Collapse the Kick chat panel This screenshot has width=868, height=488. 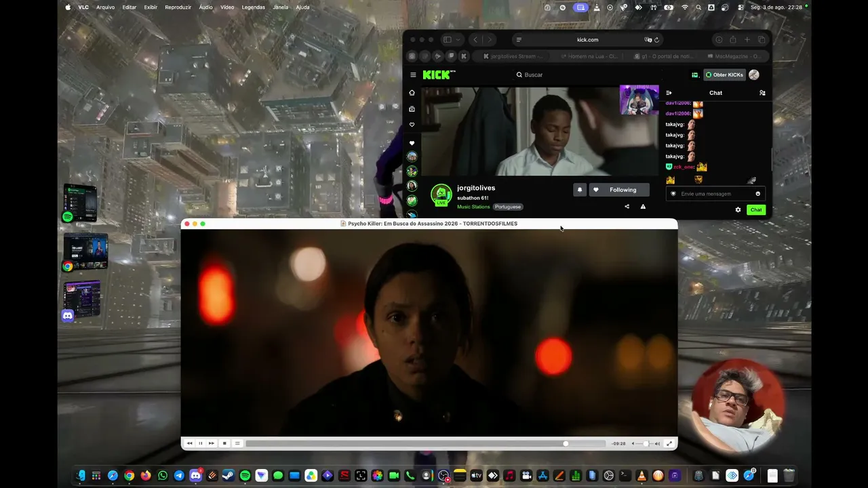point(669,93)
